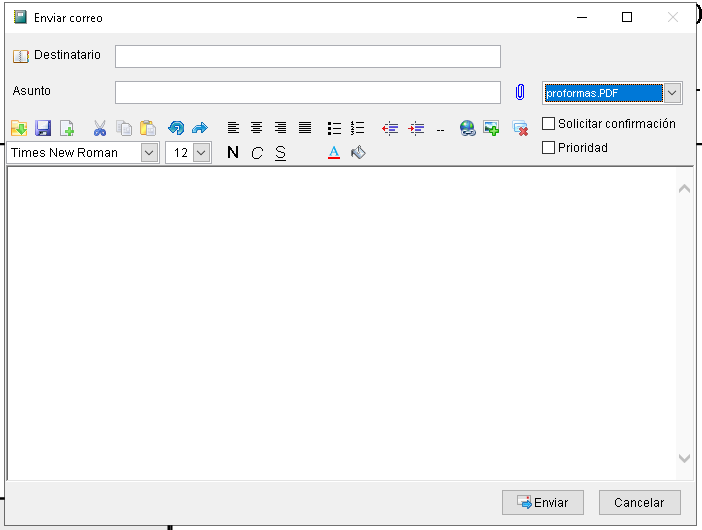Click the Enviar button
Image resolution: width=702 pixels, height=530 pixels.
point(543,502)
